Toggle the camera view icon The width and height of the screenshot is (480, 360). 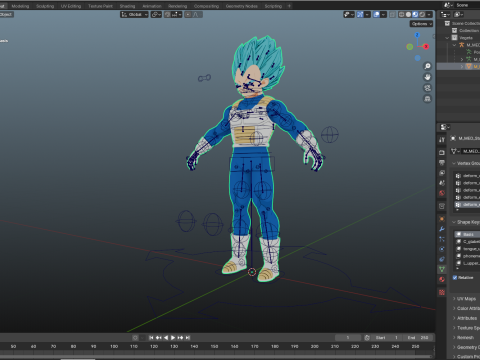coord(427,88)
